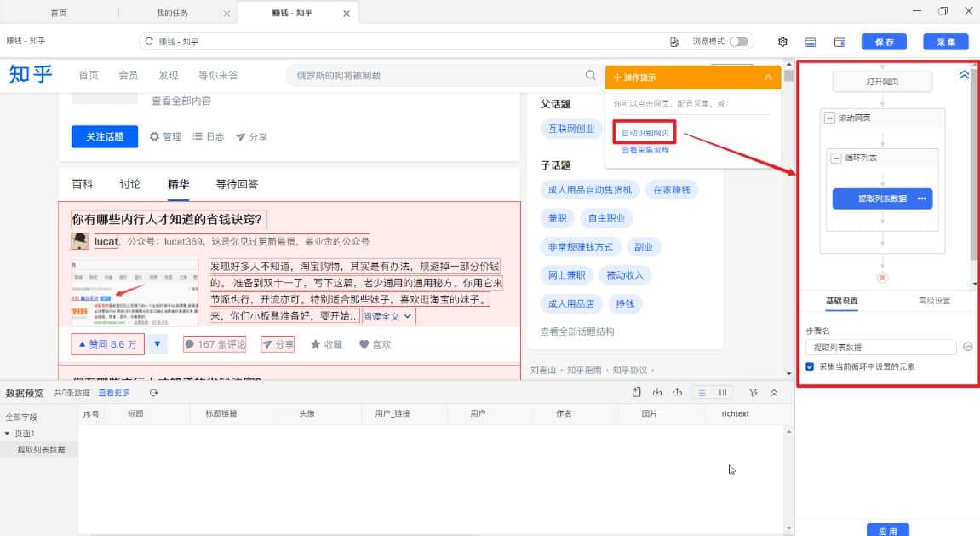This screenshot has height=536, width=980.
Task: Open the filter icon in data preview toolbar
Action: 753,393
